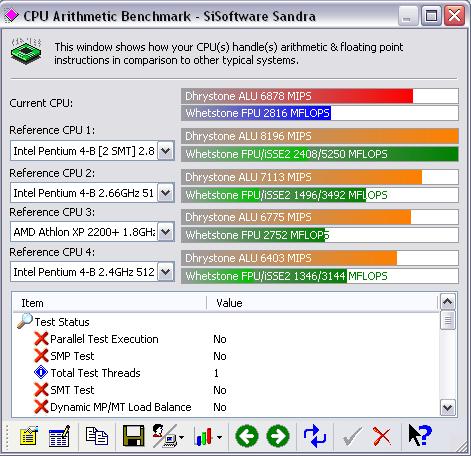Open Reference CPU 4 dropdown arrow

tap(166, 272)
